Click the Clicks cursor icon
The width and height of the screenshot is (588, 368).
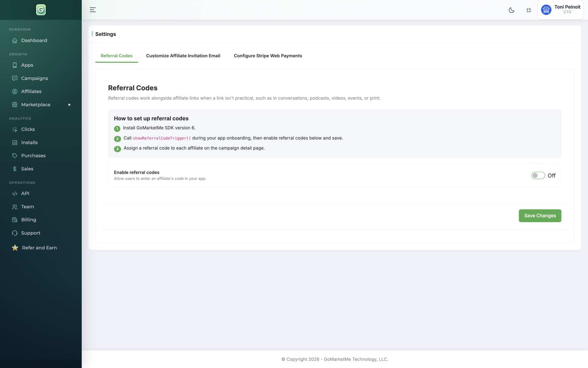click(15, 130)
